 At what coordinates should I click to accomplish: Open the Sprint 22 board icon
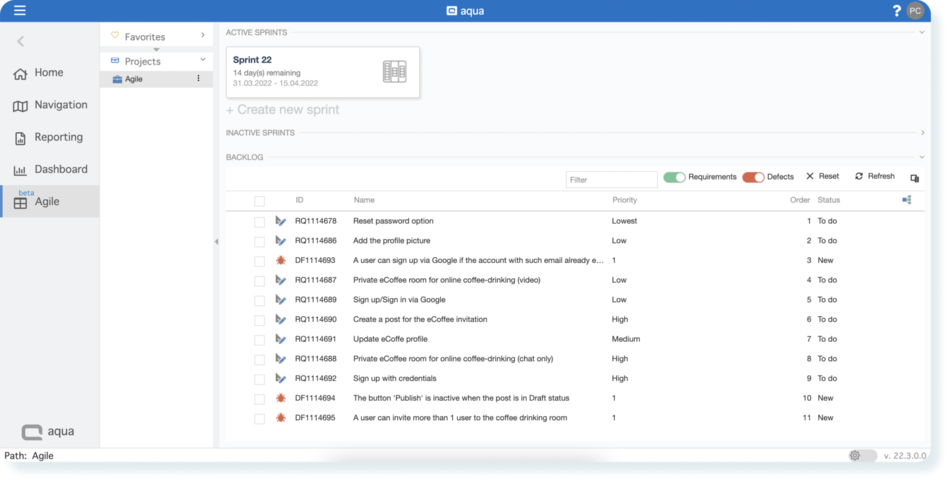[394, 71]
